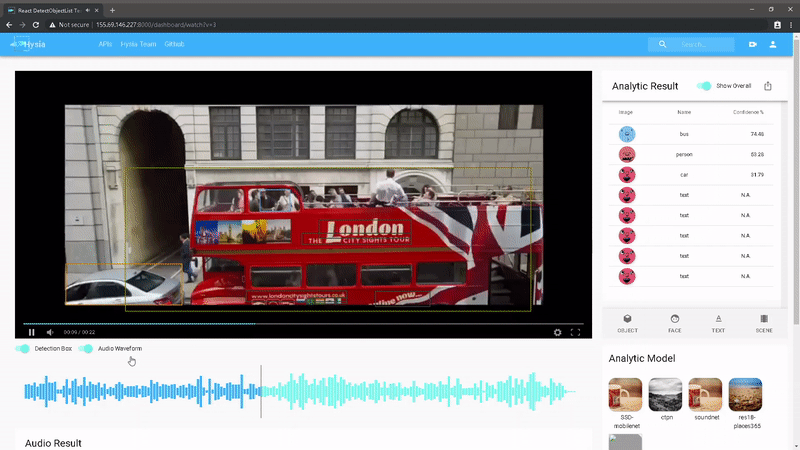Click the person result row image
The width and height of the screenshot is (800, 450).
pos(627,155)
